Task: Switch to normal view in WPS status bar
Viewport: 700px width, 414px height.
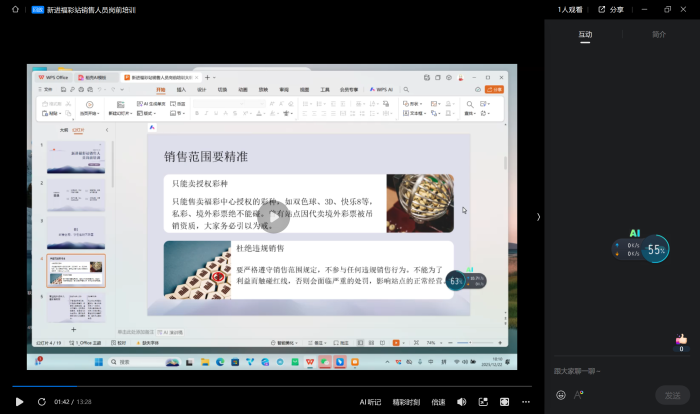Action: click(360, 343)
